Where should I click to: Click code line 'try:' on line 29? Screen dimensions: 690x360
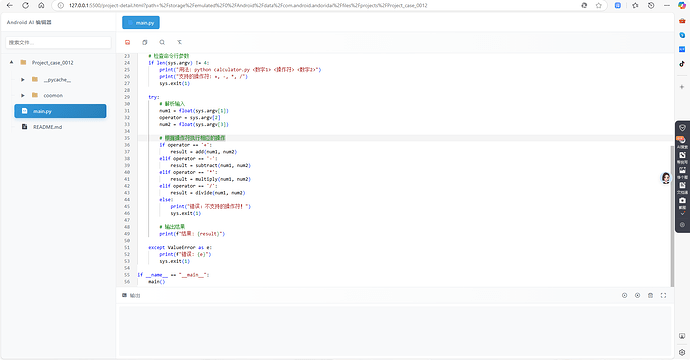154,97
